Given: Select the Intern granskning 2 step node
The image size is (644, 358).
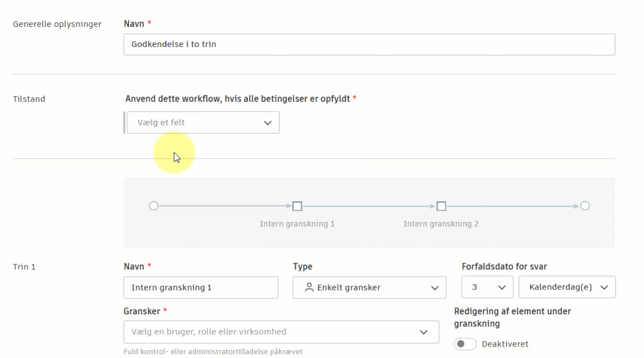Looking at the screenshot, I should click(x=440, y=205).
